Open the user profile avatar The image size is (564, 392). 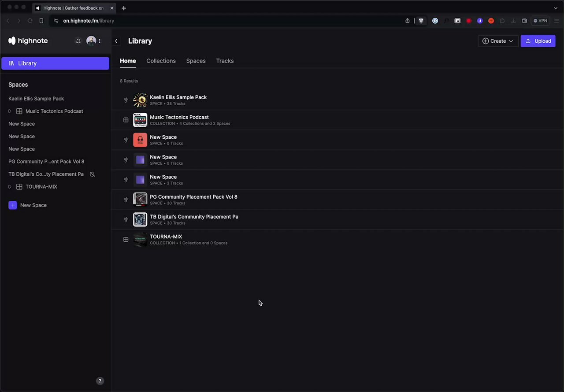pos(91,41)
